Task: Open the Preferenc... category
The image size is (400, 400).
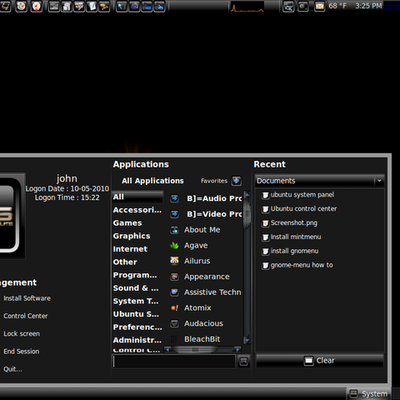Action: (x=138, y=327)
